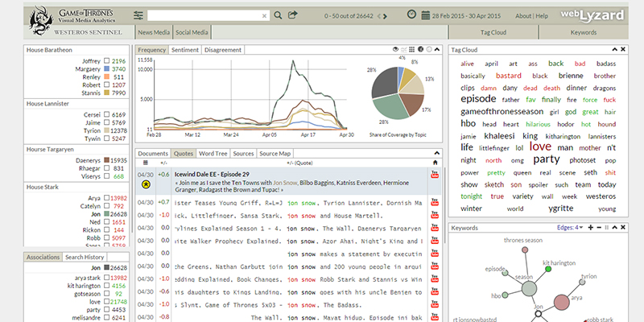Click the home icon in quotes header

click(435, 163)
